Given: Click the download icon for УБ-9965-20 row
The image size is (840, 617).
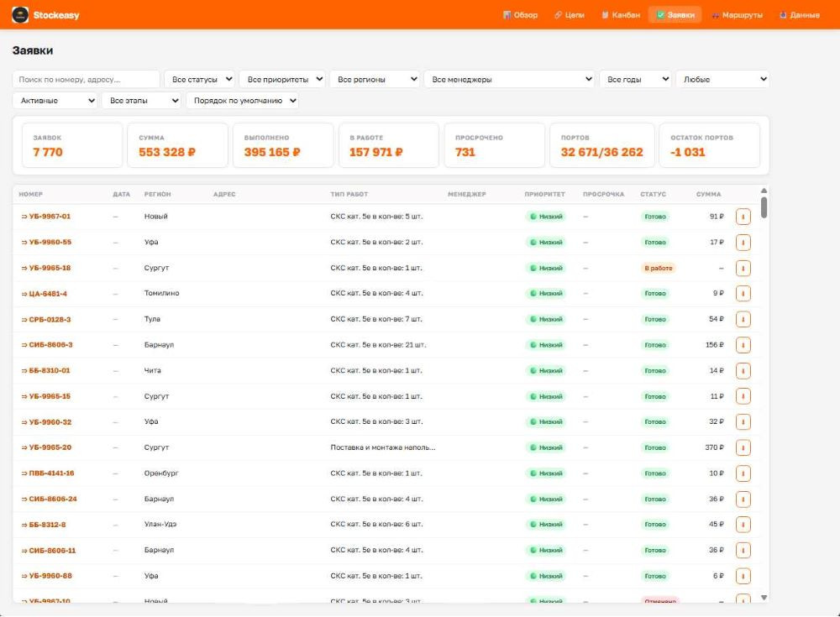Looking at the screenshot, I should [743, 447].
